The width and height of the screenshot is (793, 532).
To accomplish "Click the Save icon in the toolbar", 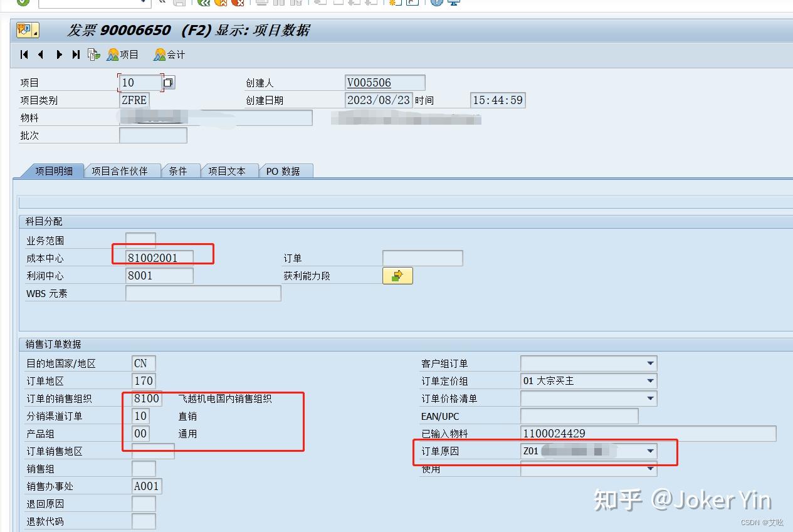I will tap(179, 3).
